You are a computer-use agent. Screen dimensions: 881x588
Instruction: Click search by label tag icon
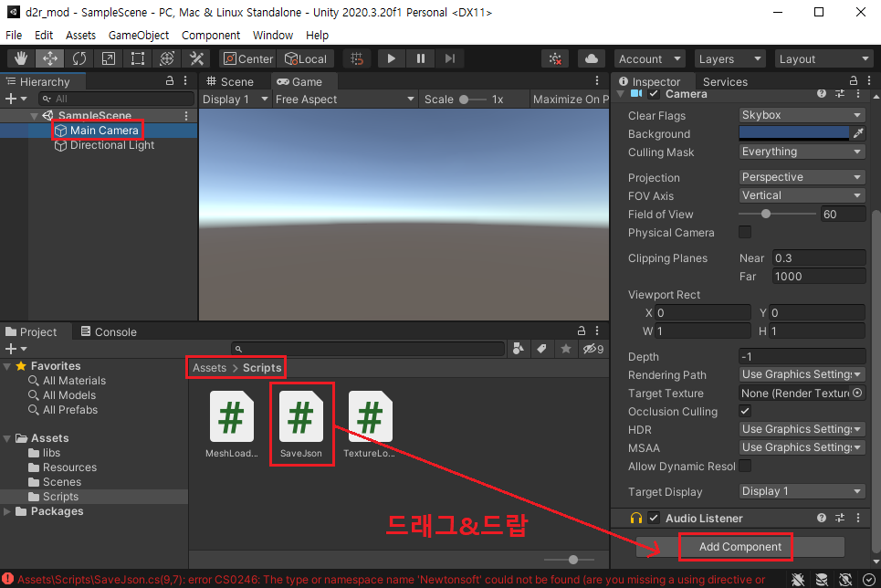pyautogui.click(x=541, y=349)
